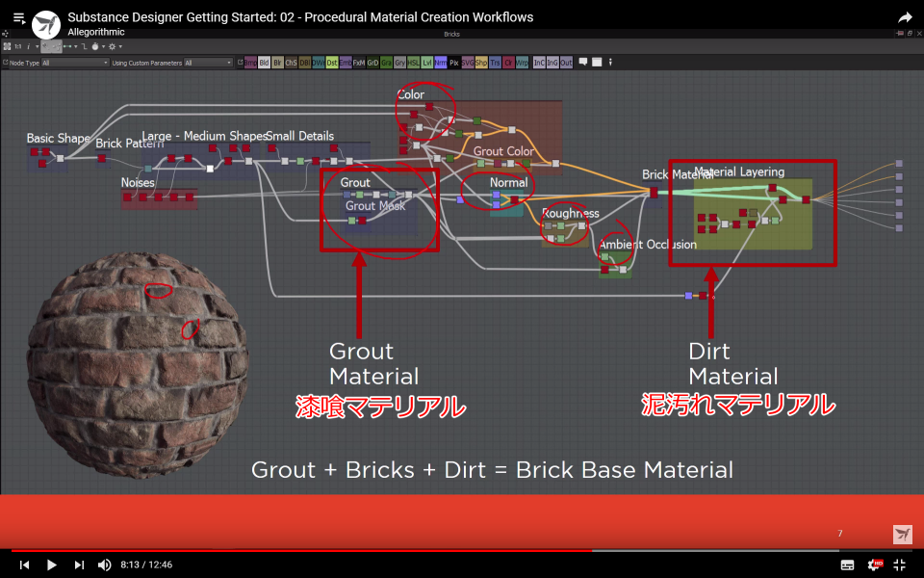
Task: Select the Basic Shape frame title
Action: tap(59, 138)
